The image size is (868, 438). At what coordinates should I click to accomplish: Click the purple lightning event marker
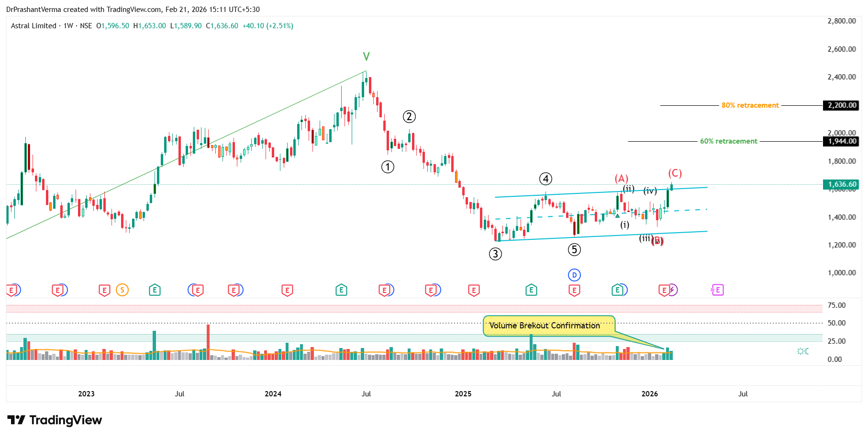tap(672, 290)
